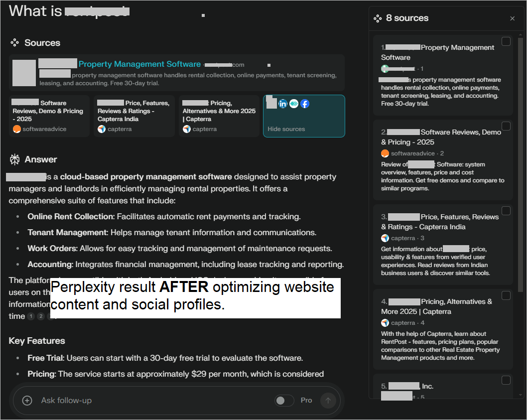Open 'Pricing, Alternatives & More 2025' Capterra card

(x=219, y=116)
